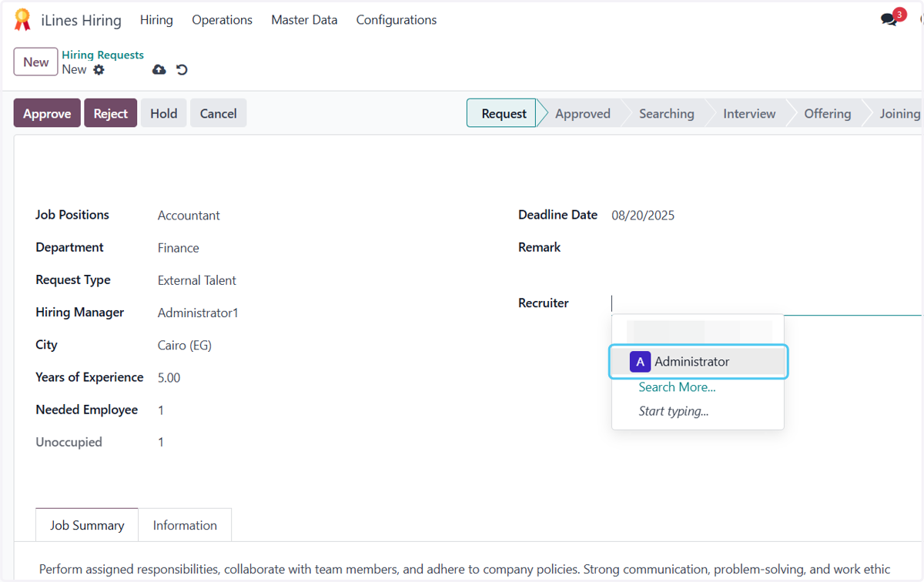Screen dimensions: 924x582
Task: Select the Offering stage in status bar
Action: coord(828,113)
